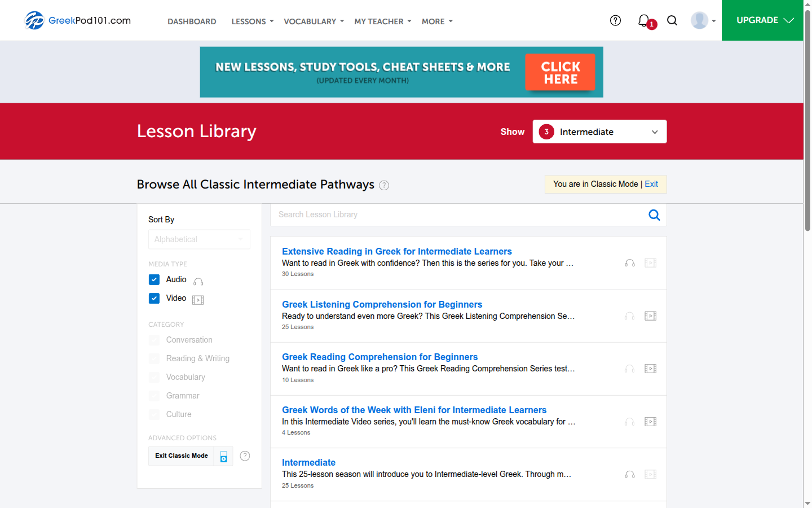Image resolution: width=812 pixels, height=508 pixels.
Task: Open the notifications bell icon
Action: click(x=644, y=20)
